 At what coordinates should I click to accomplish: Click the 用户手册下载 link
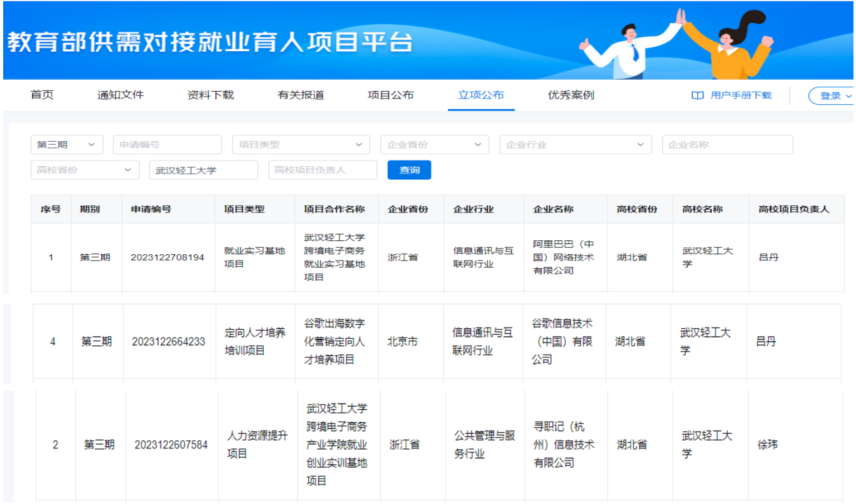[x=740, y=95]
